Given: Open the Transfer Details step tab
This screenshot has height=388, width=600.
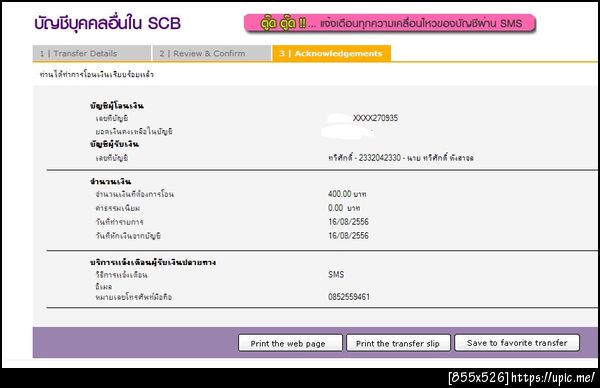Looking at the screenshot, I should click(x=91, y=53).
